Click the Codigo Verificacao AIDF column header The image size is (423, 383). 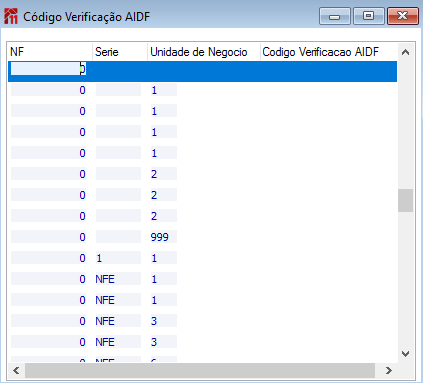(329, 52)
